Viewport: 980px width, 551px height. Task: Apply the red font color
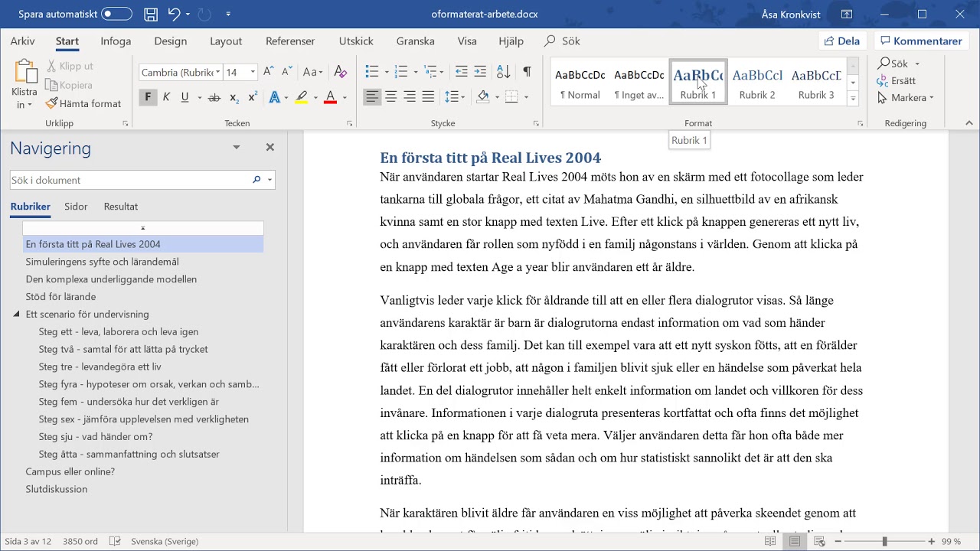(330, 97)
